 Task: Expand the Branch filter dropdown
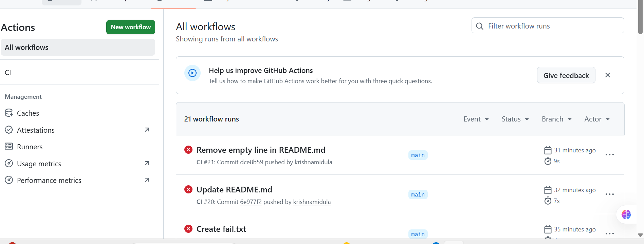click(x=557, y=119)
